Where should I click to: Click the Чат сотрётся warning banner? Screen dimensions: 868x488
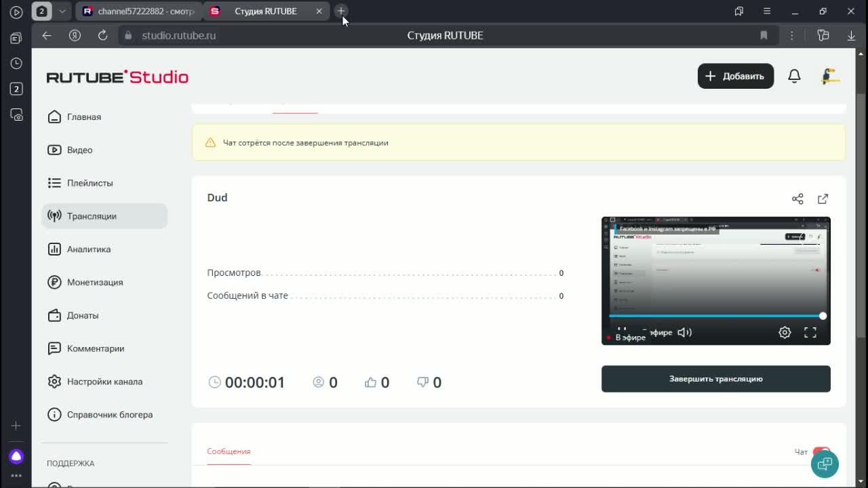click(x=519, y=142)
